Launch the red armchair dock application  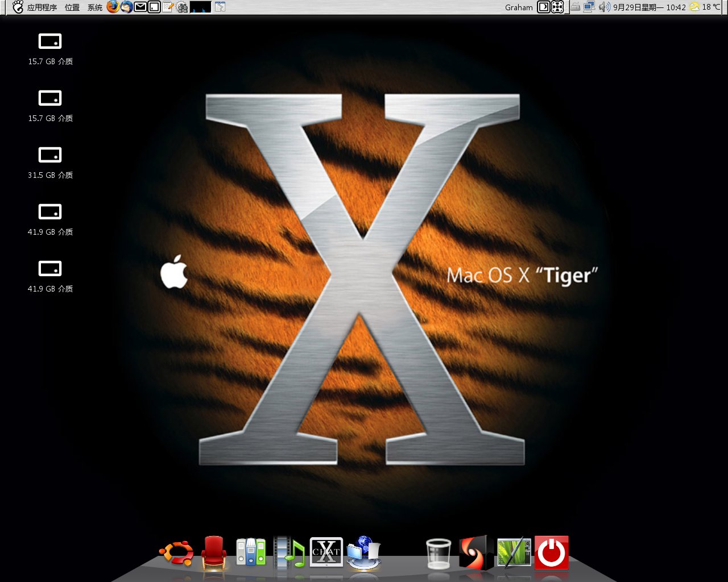tap(214, 552)
